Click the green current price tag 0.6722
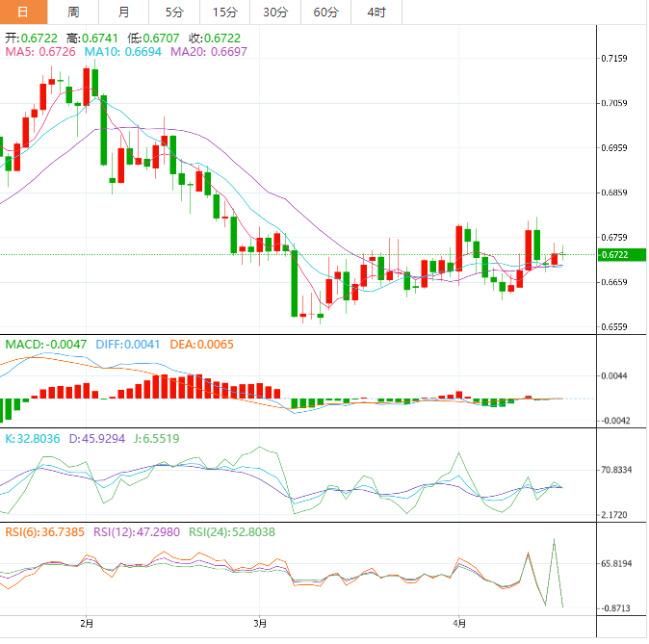Viewport: 649px width, 644px height. 613,255
